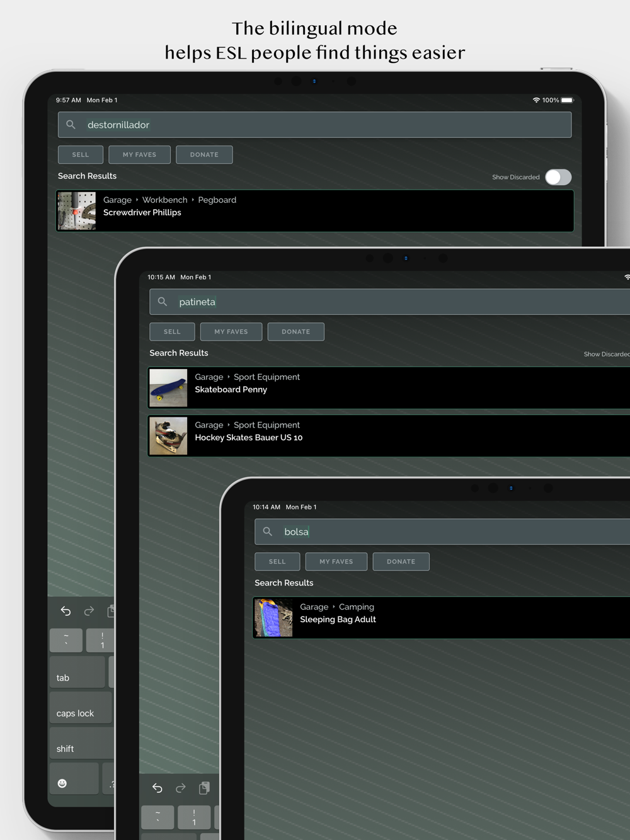Tap emoji key on back iPad keyboard
Image resolution: width=630 pixels, height=840 pixels.
(x=74, y=778)
